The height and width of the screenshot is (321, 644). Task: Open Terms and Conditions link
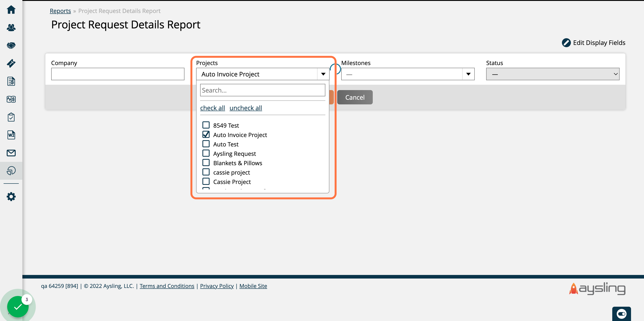click(167, 286)
